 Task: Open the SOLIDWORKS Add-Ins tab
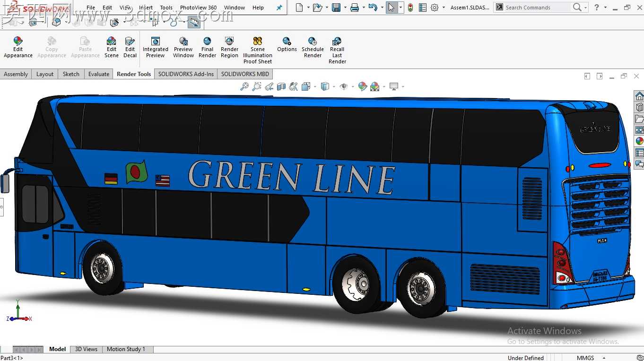tap(186, 74)
